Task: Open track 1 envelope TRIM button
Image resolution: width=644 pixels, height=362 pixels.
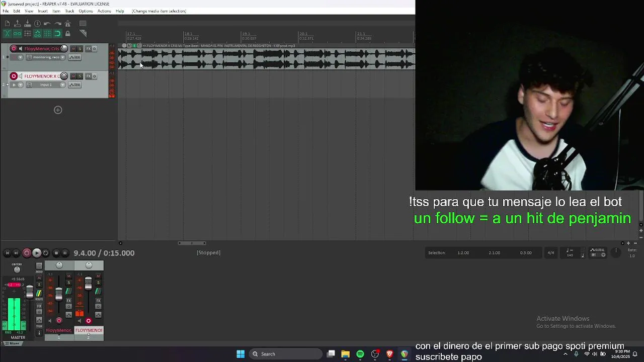Action: [x=74, y=57]
